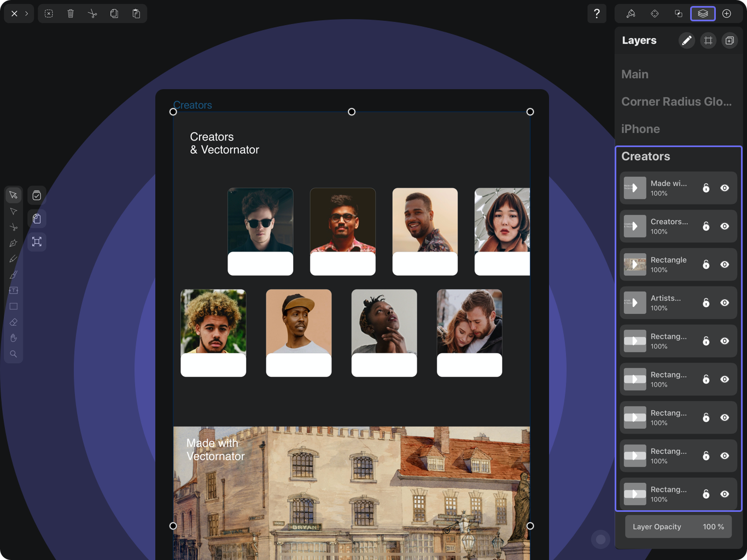The image size is (747, 560).
Task: Click the 'Creators' artboard label on canvas
Action: click(192, 105)
